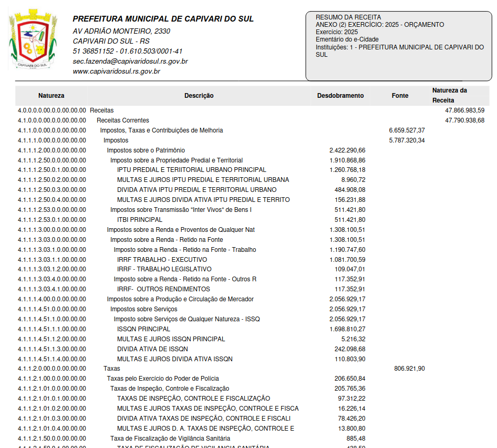497x448 pixels.
Task: Click the Taxas row description
Action: coord(111,369)
